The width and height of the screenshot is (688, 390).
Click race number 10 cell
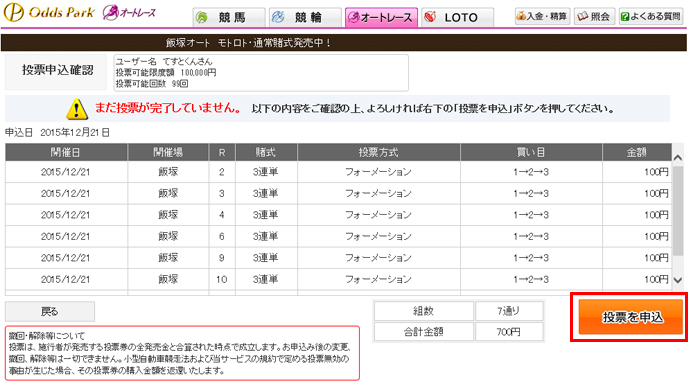[222, 279]
